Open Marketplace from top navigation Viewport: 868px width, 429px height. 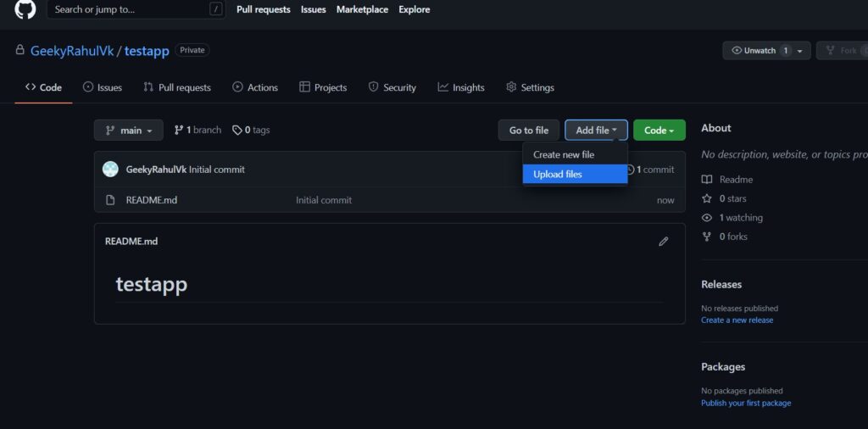pos(362,9)
